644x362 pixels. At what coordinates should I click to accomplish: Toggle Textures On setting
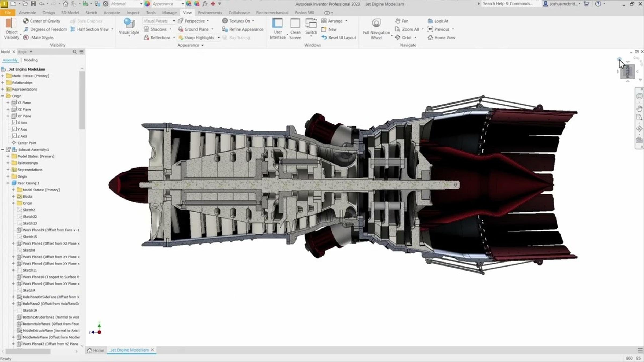click(236, 21)
